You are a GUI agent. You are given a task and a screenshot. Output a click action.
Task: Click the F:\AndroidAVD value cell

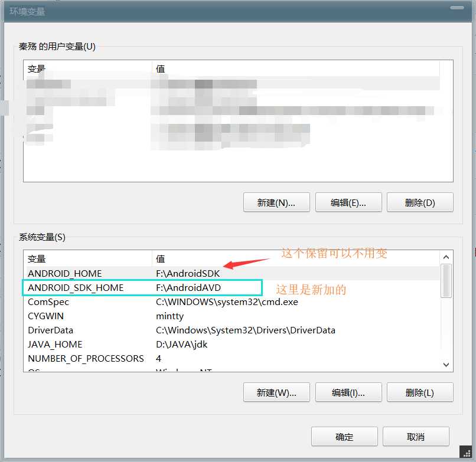point(188,287)
